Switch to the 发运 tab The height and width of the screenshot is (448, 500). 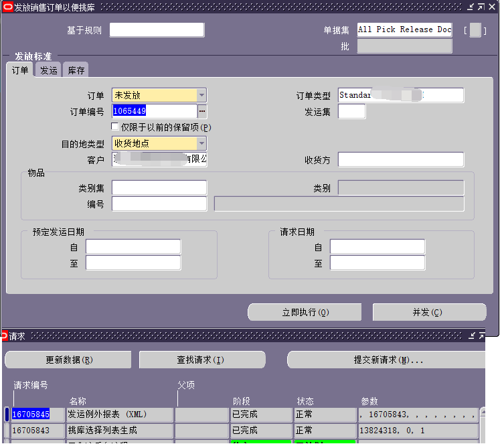tap(48, 70)
